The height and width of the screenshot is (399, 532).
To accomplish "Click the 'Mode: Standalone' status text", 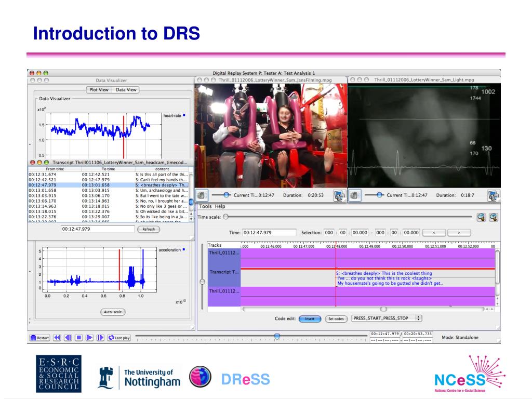I will 460,338.
